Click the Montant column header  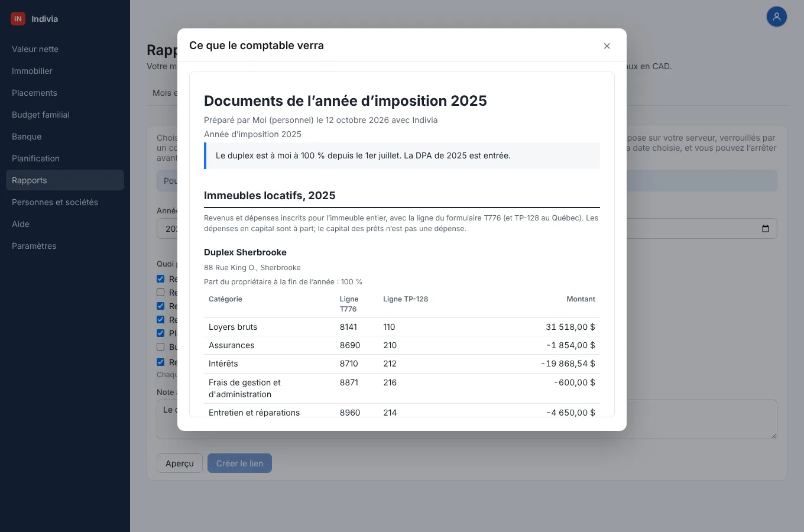581,299
